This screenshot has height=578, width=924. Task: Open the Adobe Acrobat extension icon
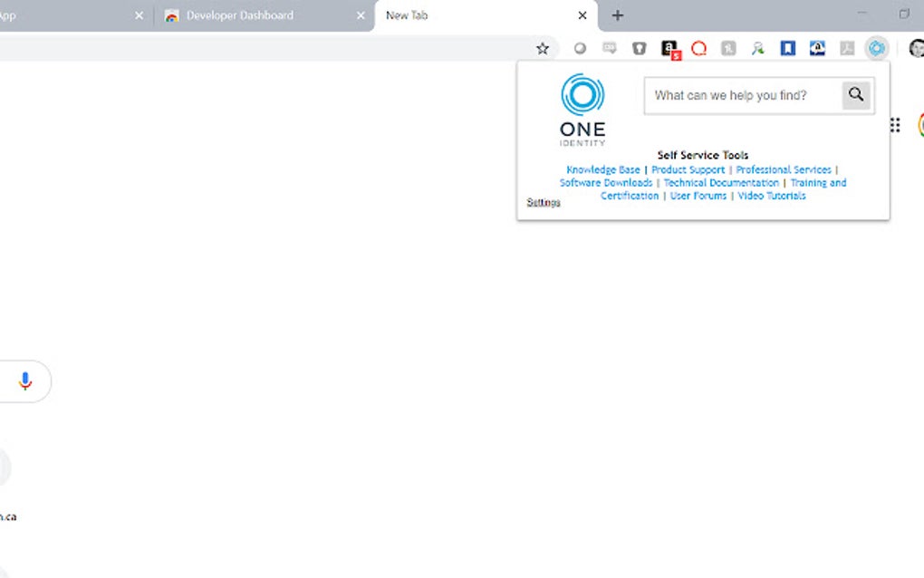846,47
